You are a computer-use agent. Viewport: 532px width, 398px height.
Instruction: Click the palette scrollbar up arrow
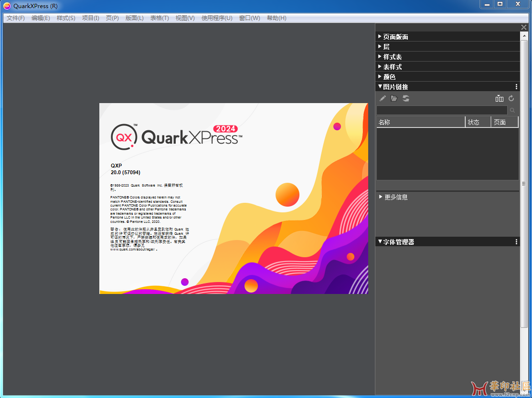(x=524, y=36)
